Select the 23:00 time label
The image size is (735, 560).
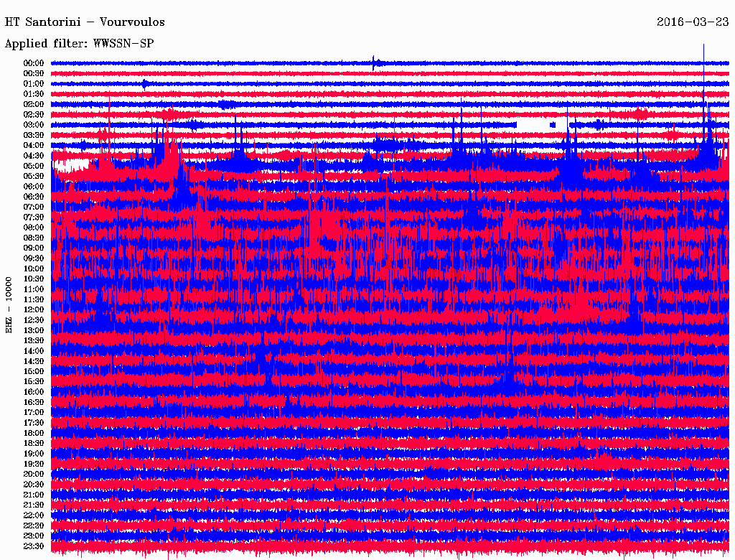click(x=34, y=536)
